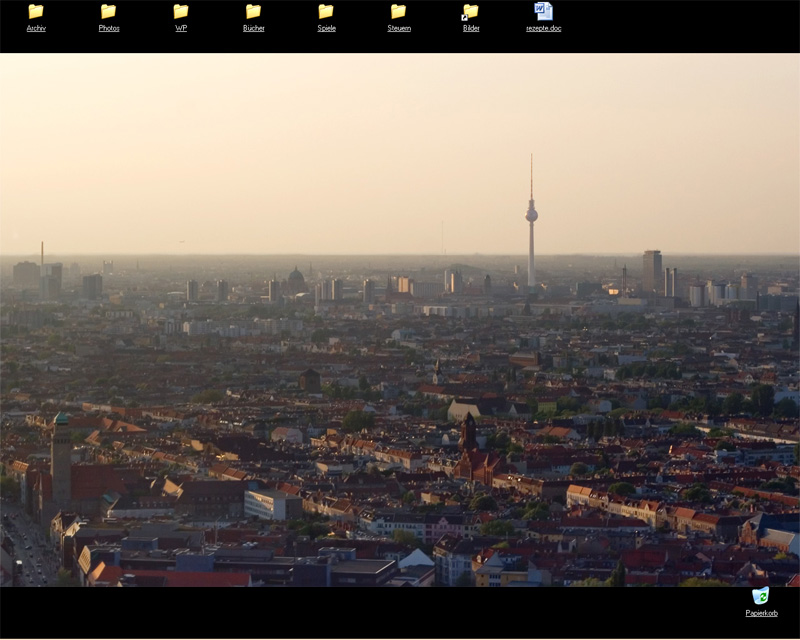
Task: Click the WP folder icon
Action: 181,11
